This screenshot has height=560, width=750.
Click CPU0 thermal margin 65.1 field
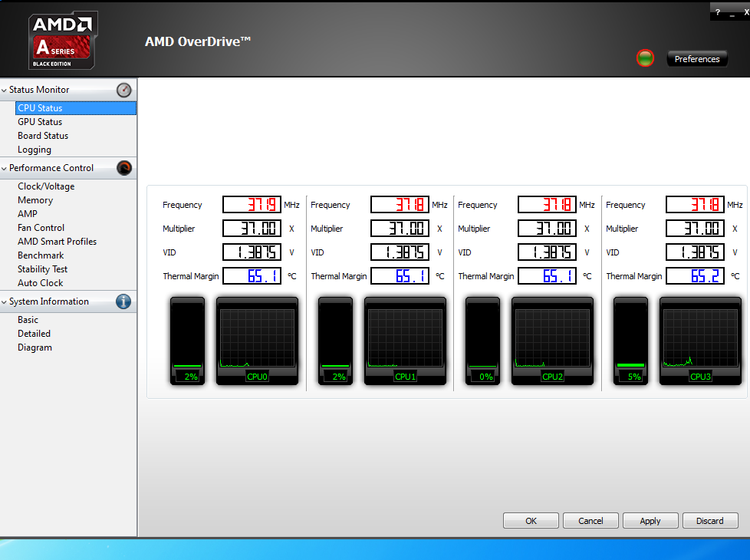[252, 275]
